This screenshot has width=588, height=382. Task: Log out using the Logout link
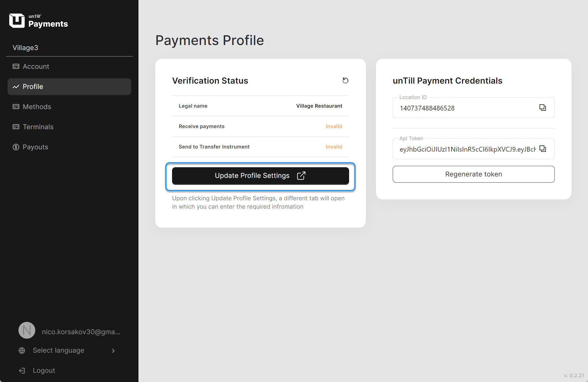point(44,371)
